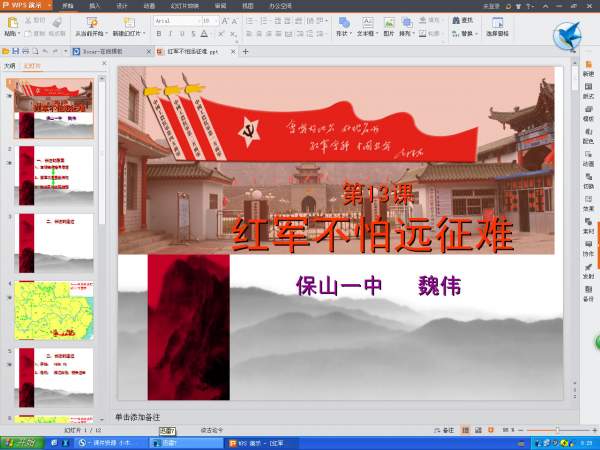
Task: Toggle superscript formatting
Action: point(221,34)
